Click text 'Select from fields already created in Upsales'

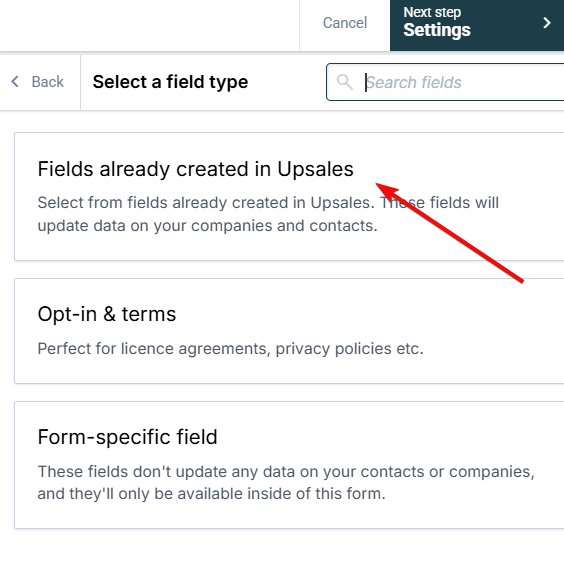click(x=205, y=202)
